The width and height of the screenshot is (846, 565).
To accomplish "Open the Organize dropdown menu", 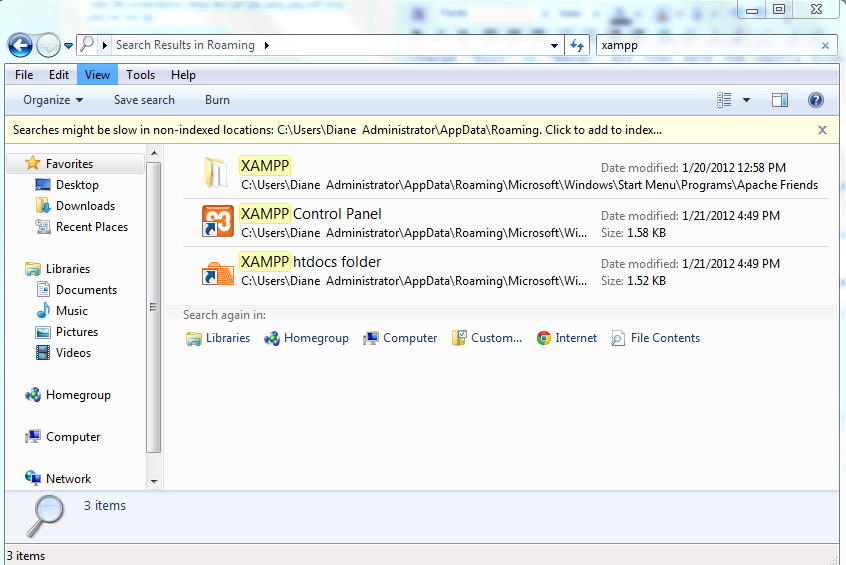I will coord(53,100).
